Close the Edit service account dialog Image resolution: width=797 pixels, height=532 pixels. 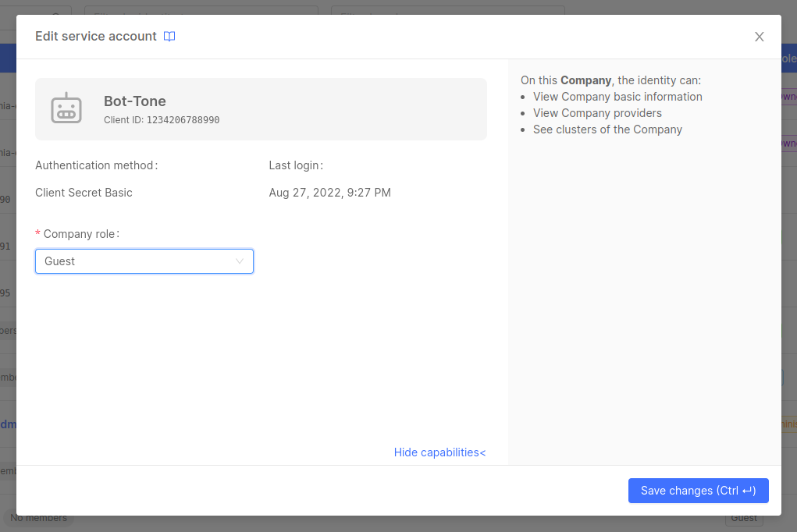[x=759, y=37]
